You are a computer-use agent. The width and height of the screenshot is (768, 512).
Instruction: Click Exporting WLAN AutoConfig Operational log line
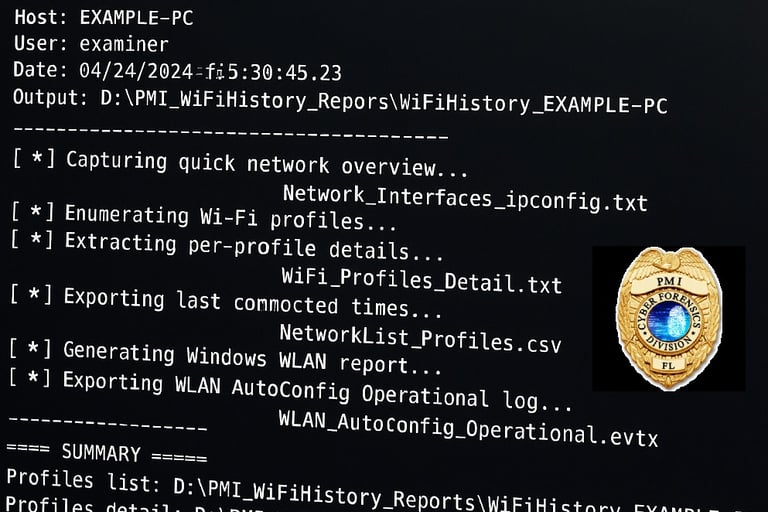pos(290,390)
